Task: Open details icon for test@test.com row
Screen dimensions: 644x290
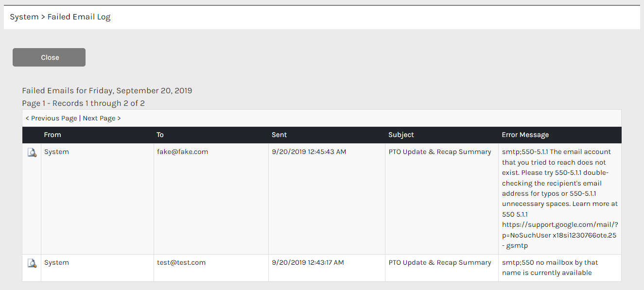Action: (32, 263)
